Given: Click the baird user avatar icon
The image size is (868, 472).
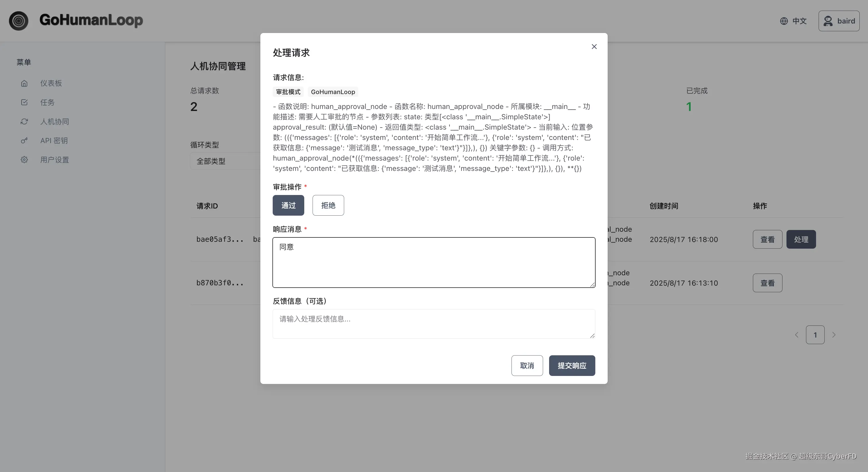Looking at the screenshot, I should (828, 21).
